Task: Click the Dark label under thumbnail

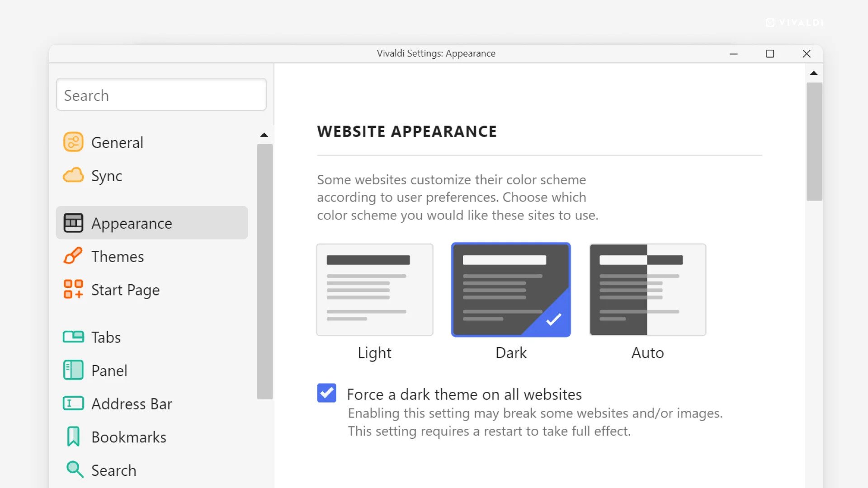Action: [511, 353]
